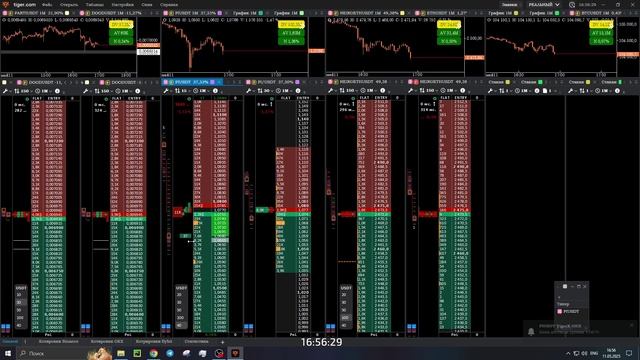Screen dimensions: 640x360
Task: Select 50 USDT volume in active PIUSDT book
Action: [180, 310]
